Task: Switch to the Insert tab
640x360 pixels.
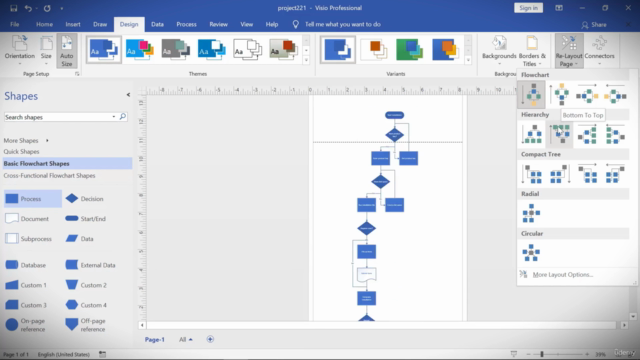Action: coord(73,24)
